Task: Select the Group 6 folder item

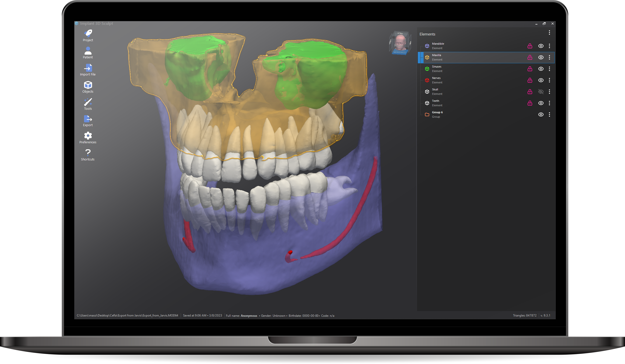Action: pyautogui.click(x=437, y=114)
